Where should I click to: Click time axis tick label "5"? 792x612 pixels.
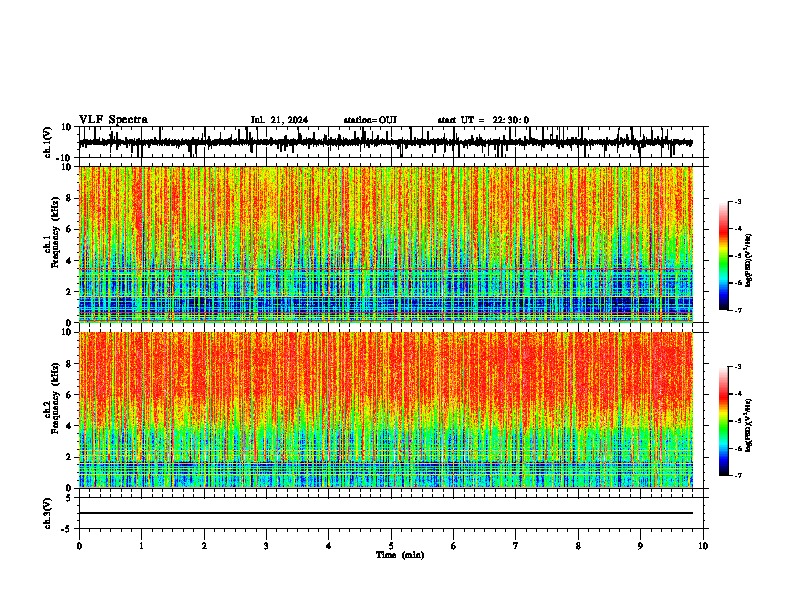(x=391, y=546)
